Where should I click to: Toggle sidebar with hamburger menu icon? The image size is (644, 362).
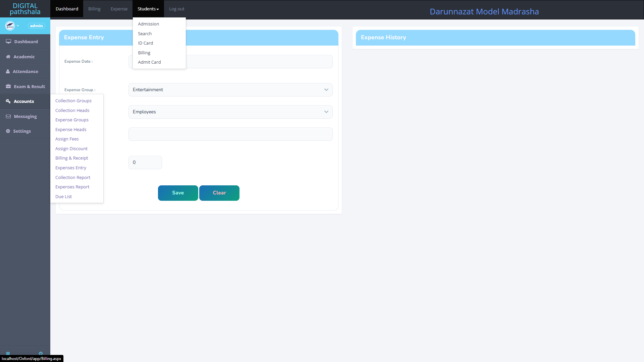tap(8, 353)
